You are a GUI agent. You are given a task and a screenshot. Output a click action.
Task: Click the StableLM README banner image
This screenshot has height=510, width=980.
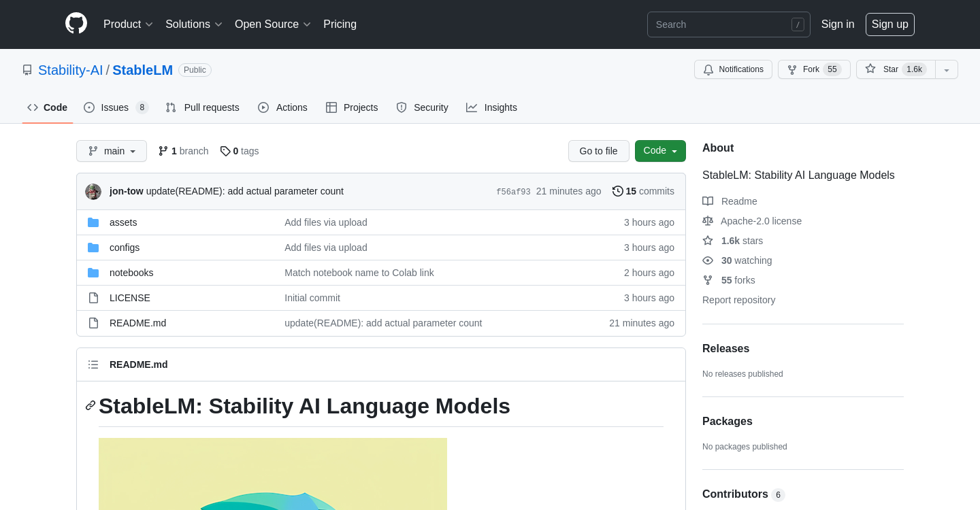click(273, 474)
